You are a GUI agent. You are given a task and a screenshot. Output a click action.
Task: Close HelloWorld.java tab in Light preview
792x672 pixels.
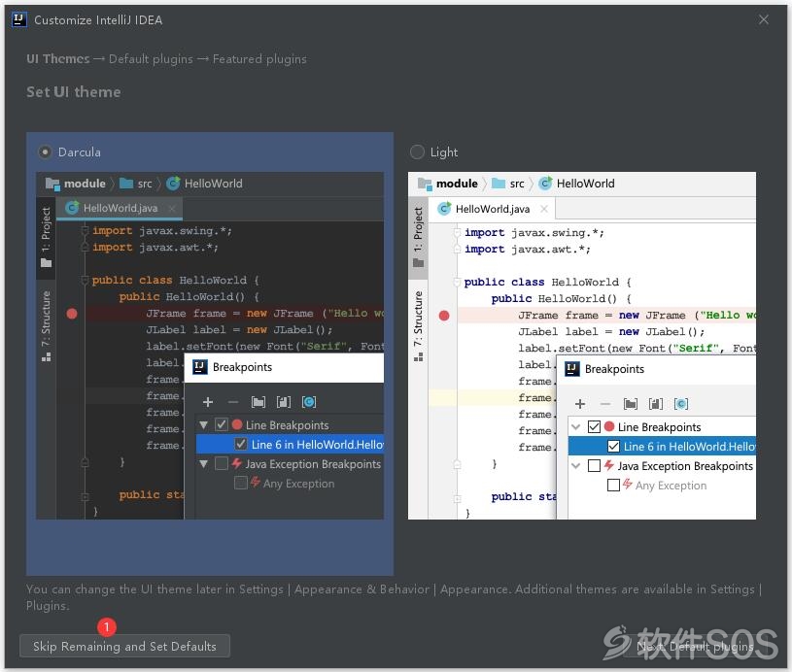544,209
